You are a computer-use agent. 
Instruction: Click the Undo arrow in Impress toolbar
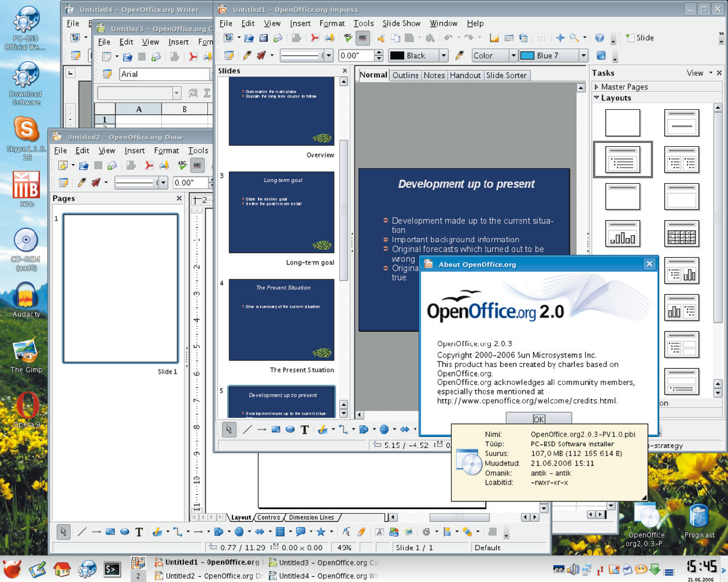(x=448, y=38)
